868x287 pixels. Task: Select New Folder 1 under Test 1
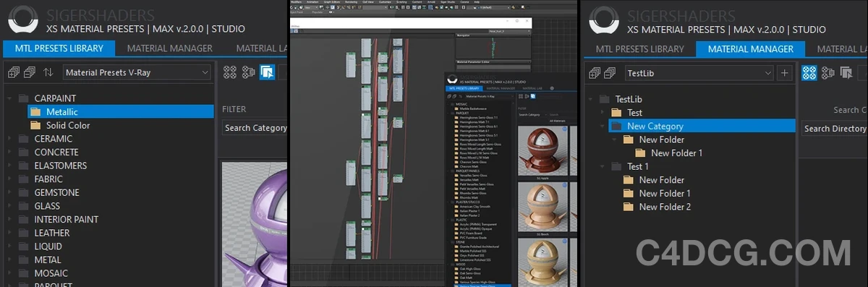[x=665, y=193]
